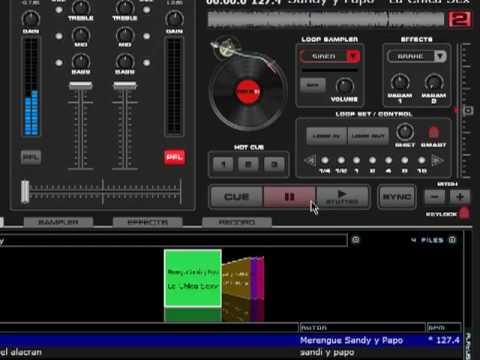Click the left channel Bass knob
The width and height of the screenshot is (480, 360).
(81, 61)
